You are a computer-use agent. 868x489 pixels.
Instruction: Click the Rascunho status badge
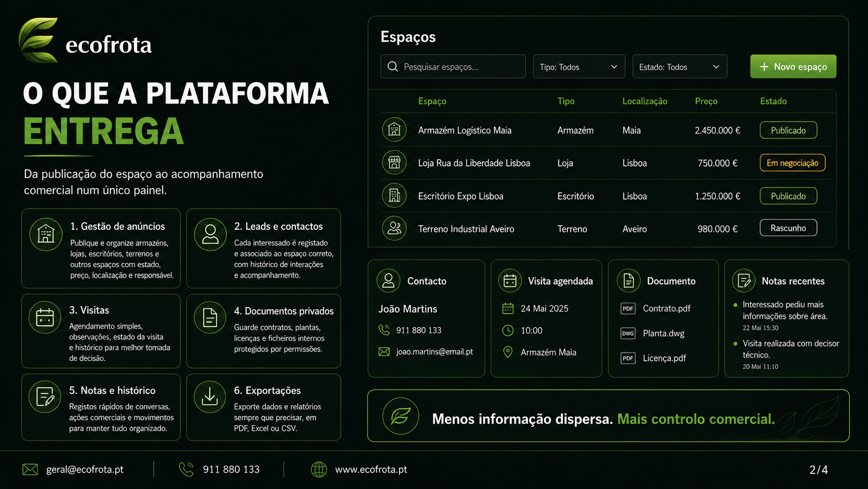pyautogui.click(x=788, y=228)
